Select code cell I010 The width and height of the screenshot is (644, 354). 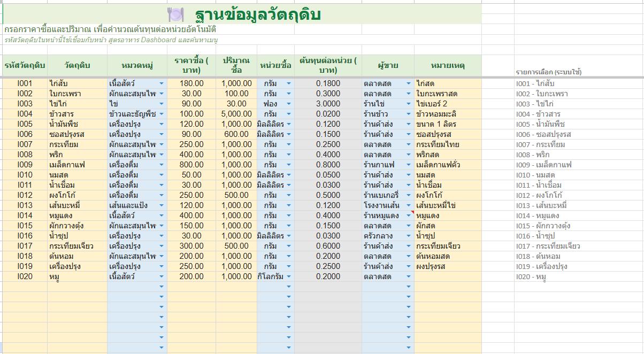(25, 175)
